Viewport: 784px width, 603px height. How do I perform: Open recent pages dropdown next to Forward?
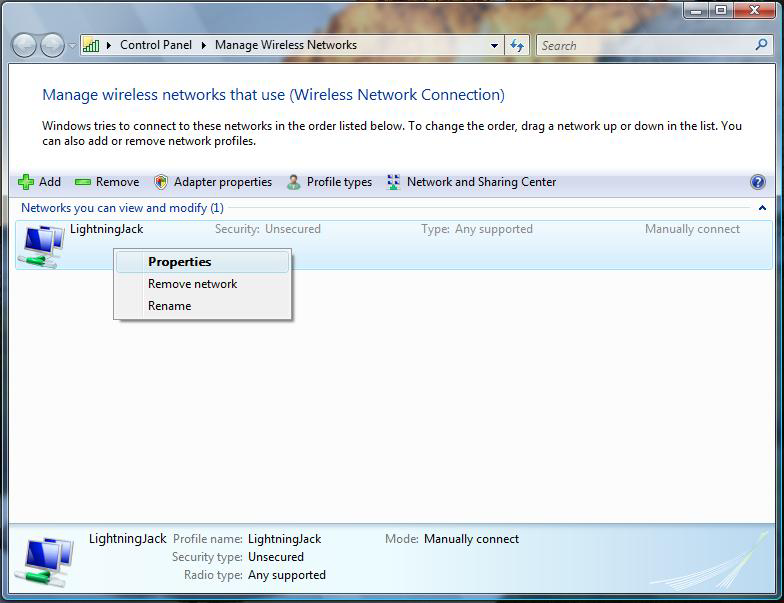pos(72,46)
